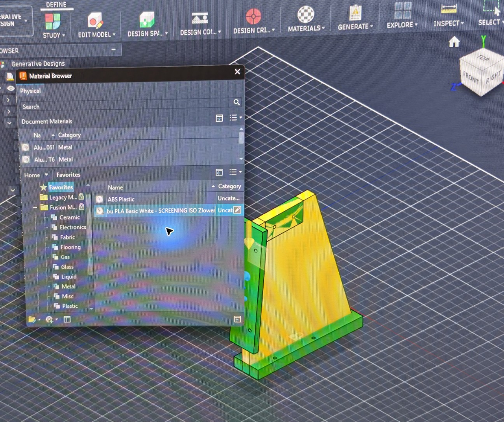Screen dimensions: 504x422
Task: Click the Design Criteria target icon
Action: coord(254,17)
